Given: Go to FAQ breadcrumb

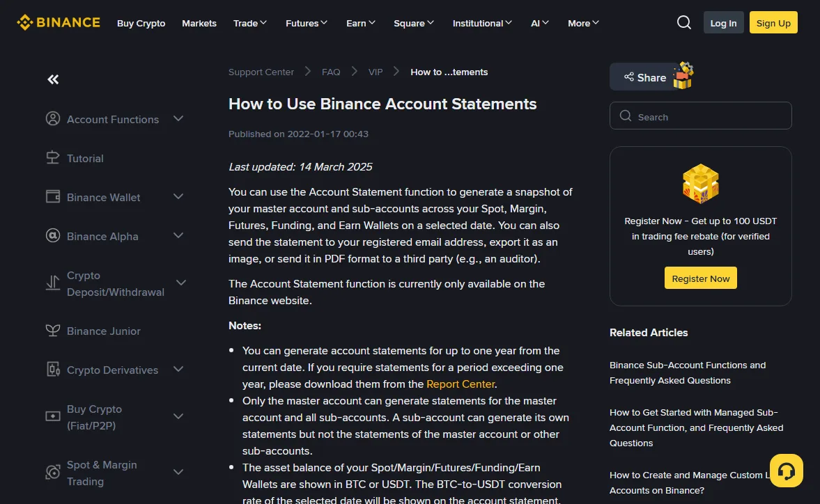Looking at the screenshot, I should [331, 72].
